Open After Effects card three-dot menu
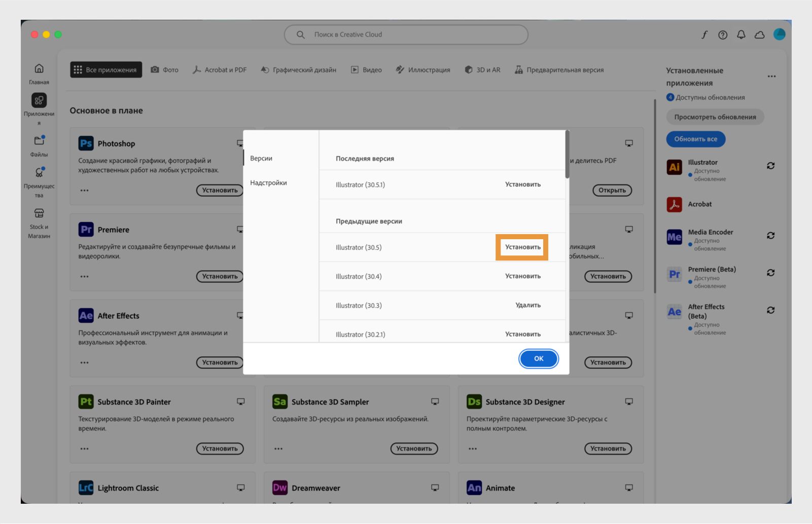812x524 pixels. 84,363
